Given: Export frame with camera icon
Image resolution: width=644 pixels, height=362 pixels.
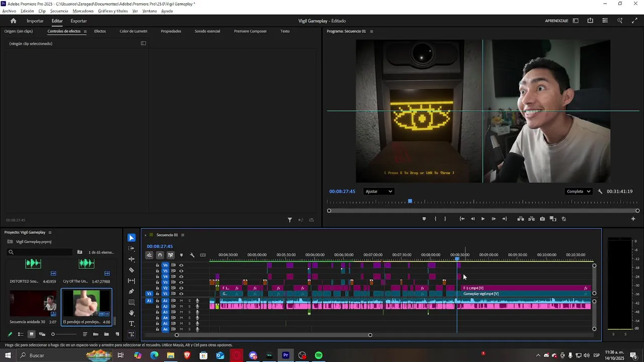Looking at the screenshot, I should [x=542, y=219].
